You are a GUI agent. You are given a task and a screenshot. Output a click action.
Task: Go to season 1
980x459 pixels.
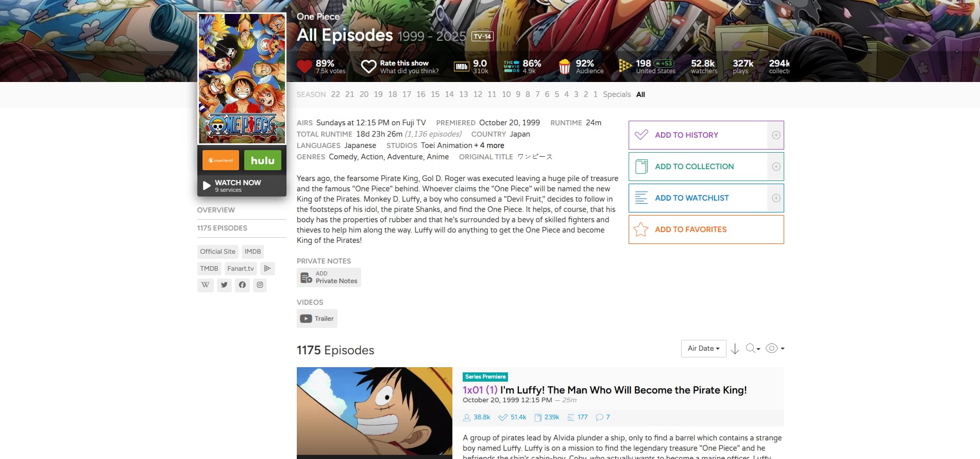click(596, 94)
